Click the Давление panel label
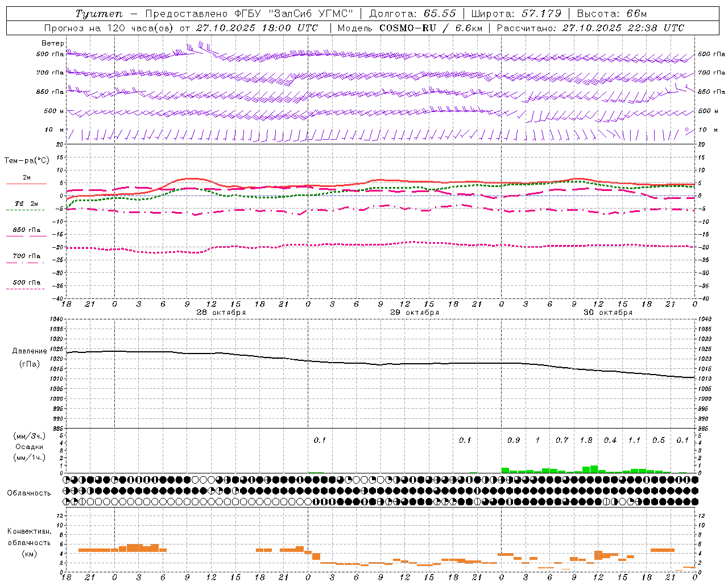Viewport: 728px width, 582px height. pyautogui.click(x=30, y=351)
